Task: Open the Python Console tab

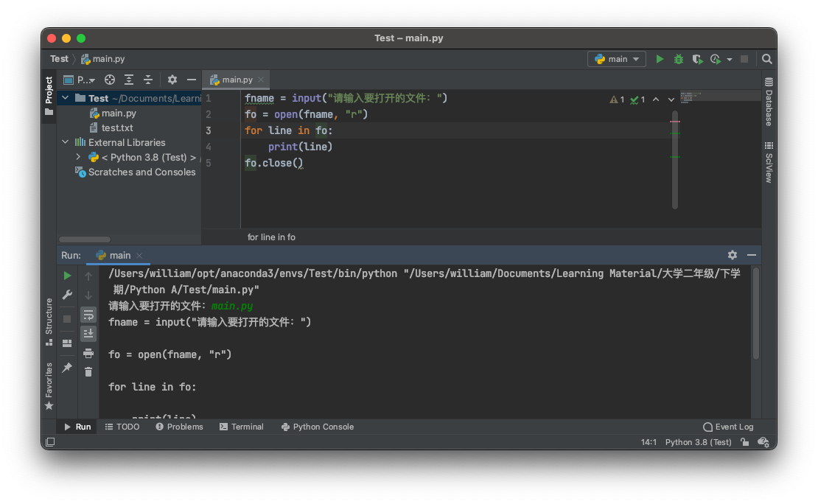Action: 317,427
